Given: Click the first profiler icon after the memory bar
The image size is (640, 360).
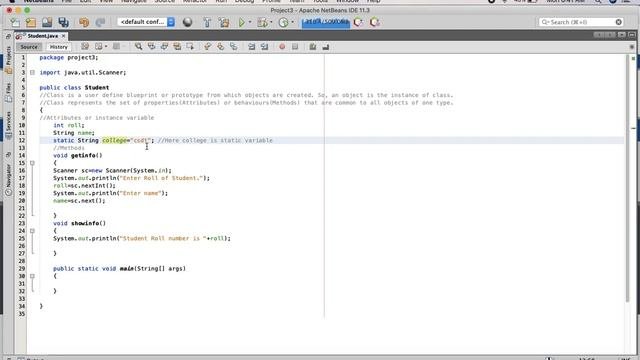Looking at the screenshot, I should coord(358,22).
